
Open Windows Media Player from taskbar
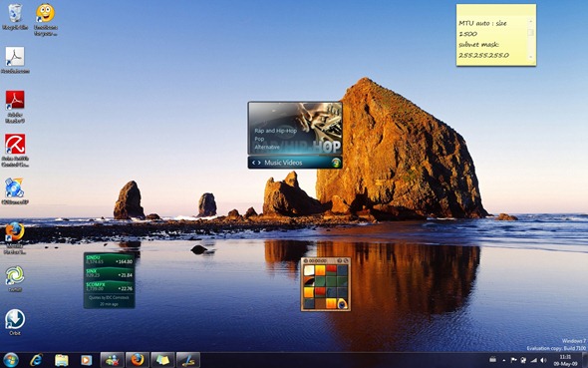86,360
